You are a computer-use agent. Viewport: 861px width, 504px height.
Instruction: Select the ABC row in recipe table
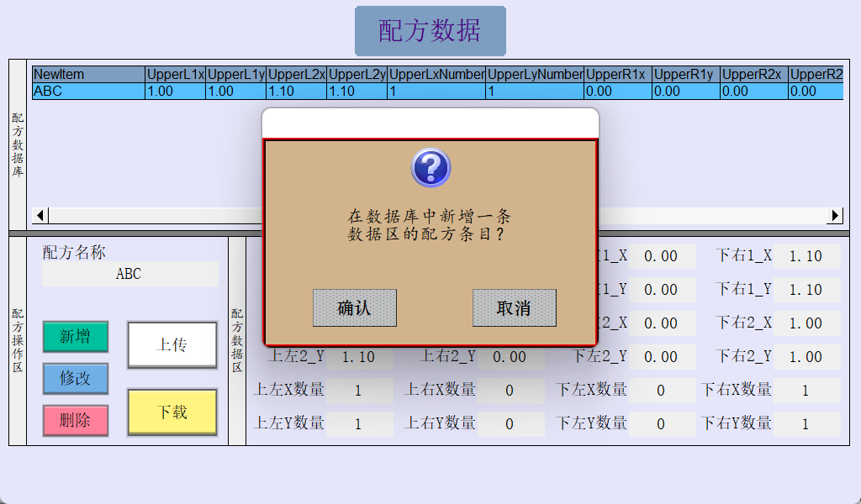[x=88, y=91]
